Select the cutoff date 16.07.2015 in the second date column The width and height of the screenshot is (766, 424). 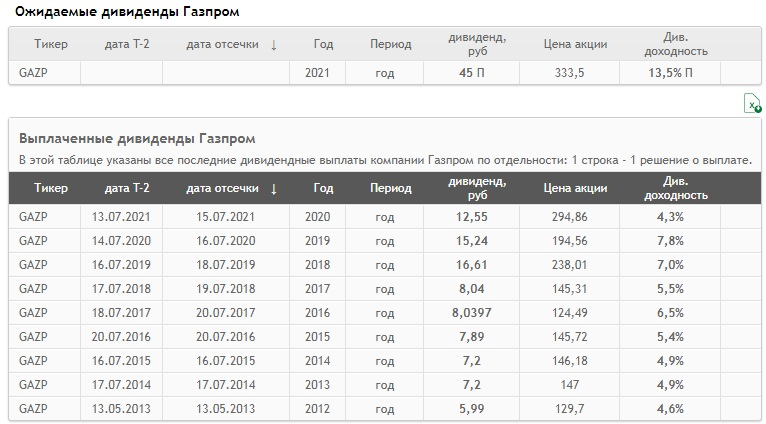click(x=226, y=360)
